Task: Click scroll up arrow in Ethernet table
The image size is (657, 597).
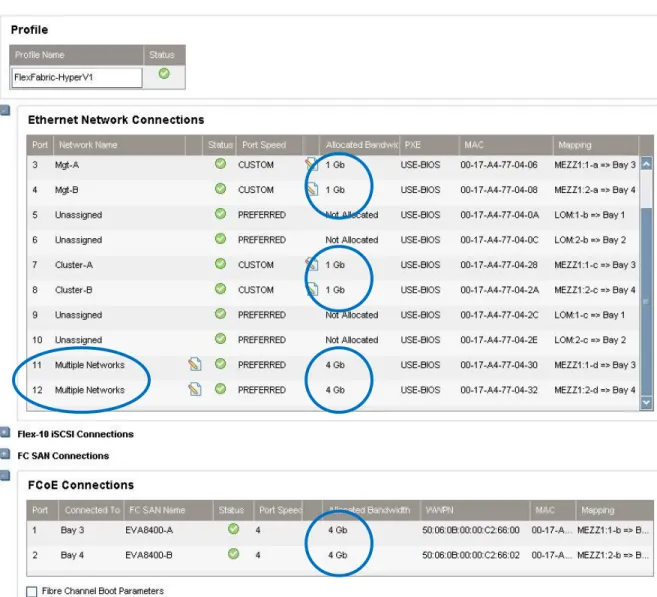Action: coord(647,163)
